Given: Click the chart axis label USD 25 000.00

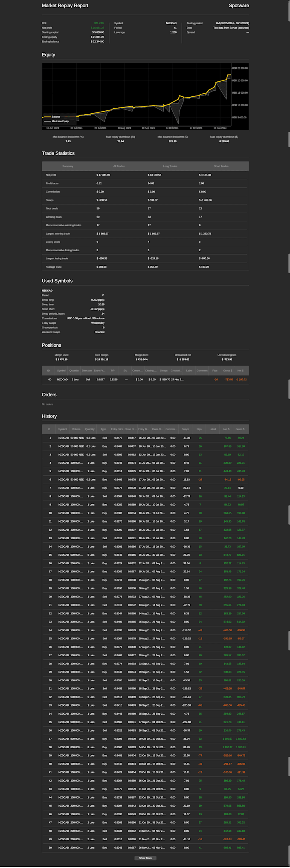Looking at the screenshot, I should 240,68.
